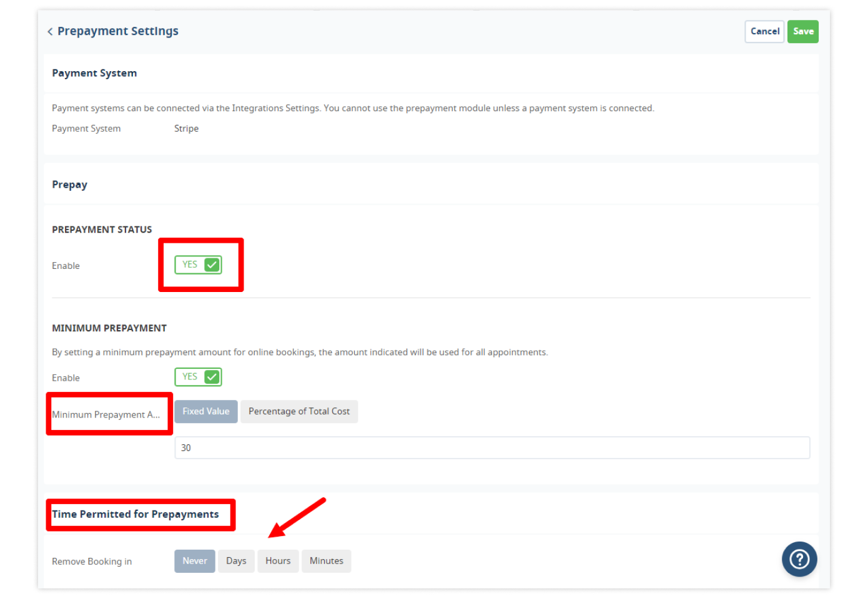
Task: Click the Stripe payment system value
Action: [x=186, y=129]
